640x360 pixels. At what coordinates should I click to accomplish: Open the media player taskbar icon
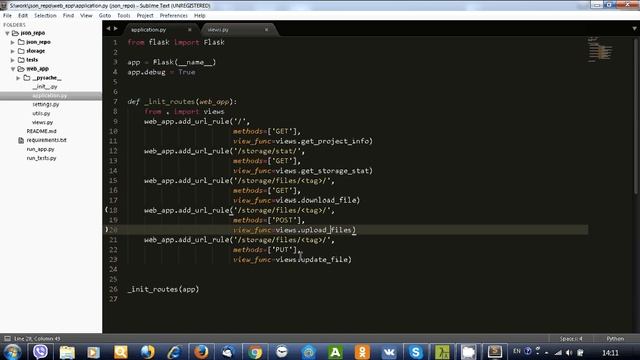(93, 352)
